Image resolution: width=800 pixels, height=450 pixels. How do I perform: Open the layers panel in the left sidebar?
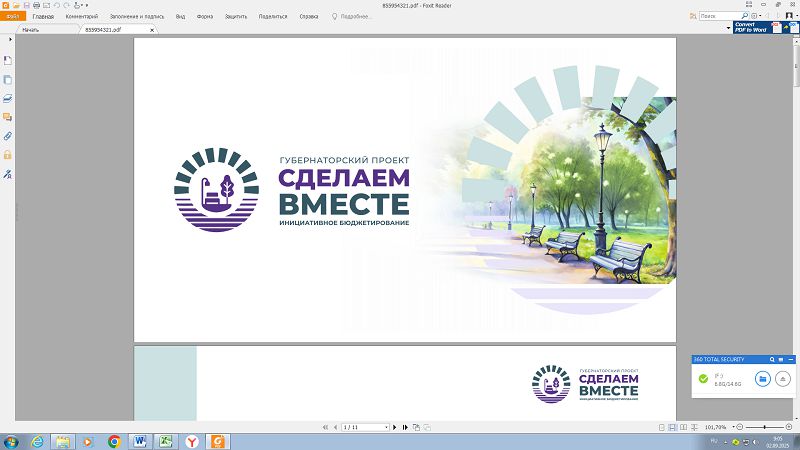coord(8,99)
